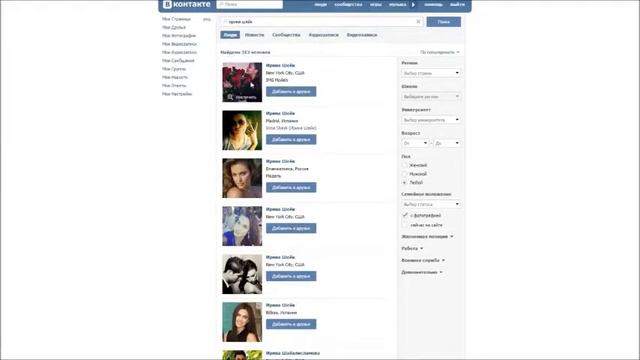
Task: Add the Ирина Шейк with black-and-white couple photo
Action: [291, 276]
